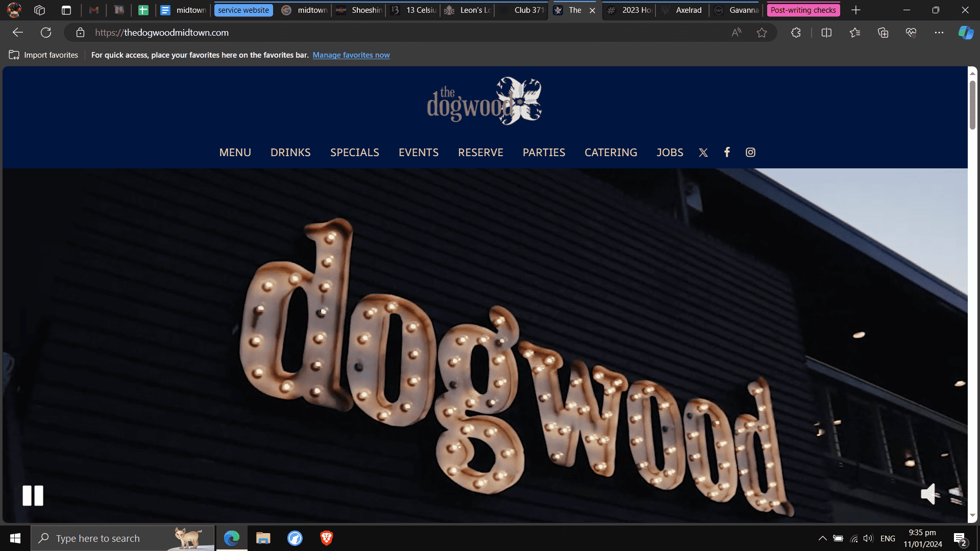Switch to Gavanna tab
The height and width of the screenshot is (551, 980).
[x=736, y=10]
